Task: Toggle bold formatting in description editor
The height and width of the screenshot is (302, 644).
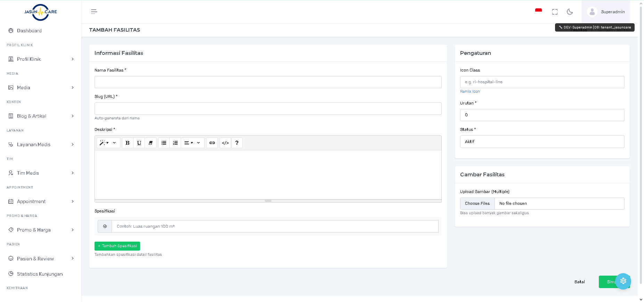Action: (x=128, y=143)
